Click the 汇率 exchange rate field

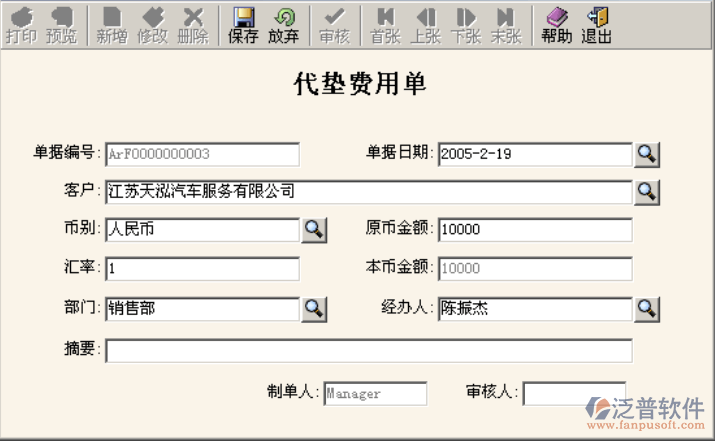coord(202,269)
